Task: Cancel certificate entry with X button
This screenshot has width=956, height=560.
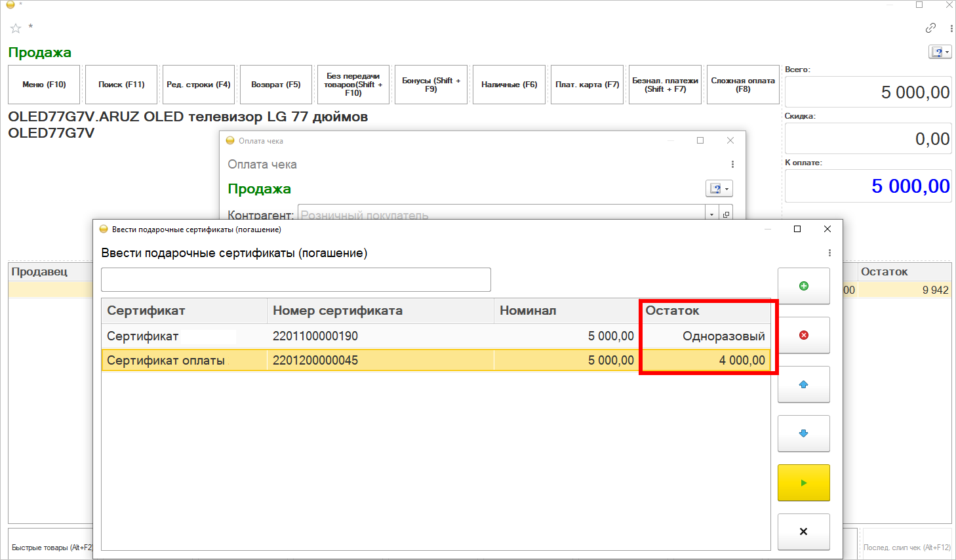Action: pos(803,532)
